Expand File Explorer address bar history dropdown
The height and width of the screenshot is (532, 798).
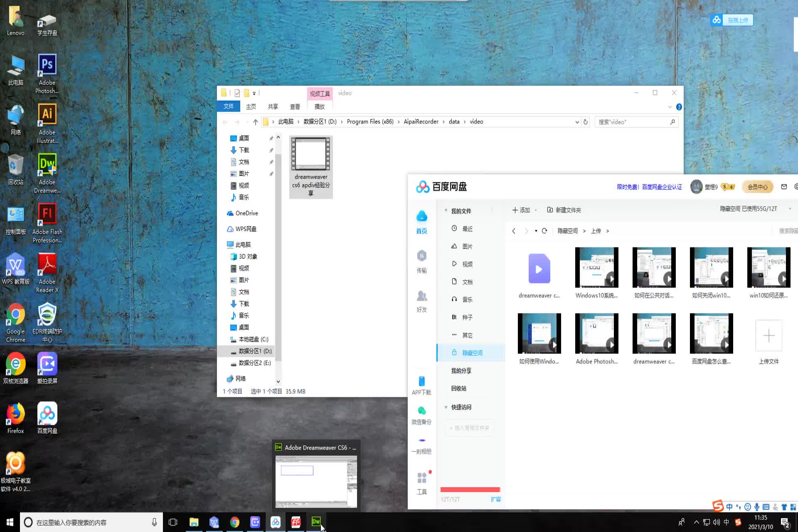click(577, 122)
